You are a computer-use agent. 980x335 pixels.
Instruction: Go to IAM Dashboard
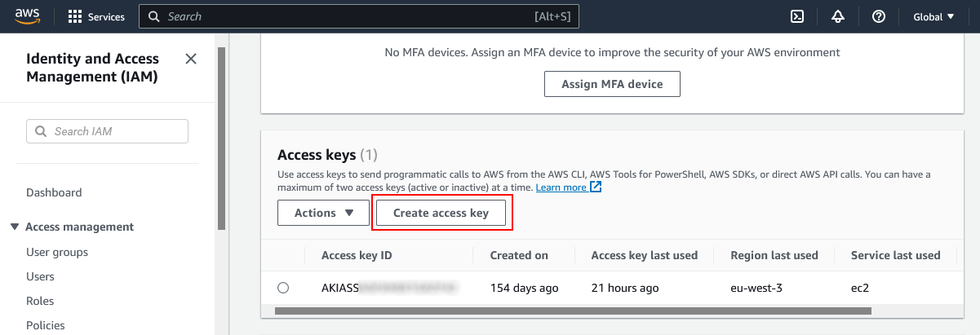(x=54, y=192)
